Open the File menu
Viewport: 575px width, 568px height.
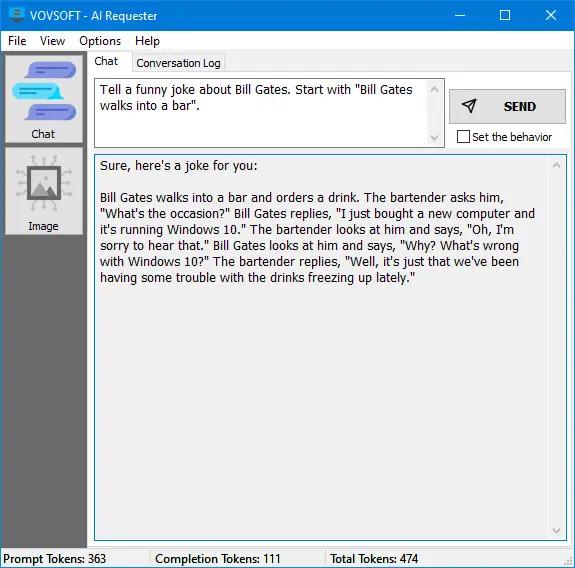tap(17, 41)
